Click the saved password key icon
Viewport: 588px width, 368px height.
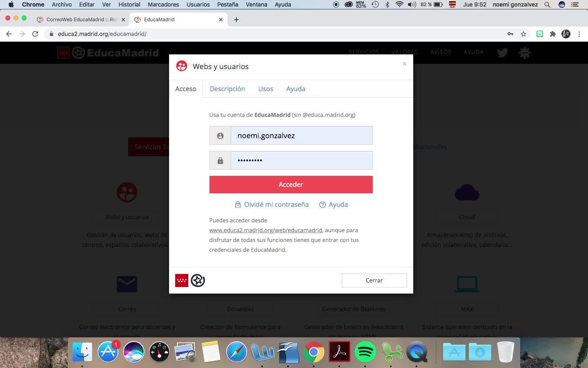tap(510, 34)
